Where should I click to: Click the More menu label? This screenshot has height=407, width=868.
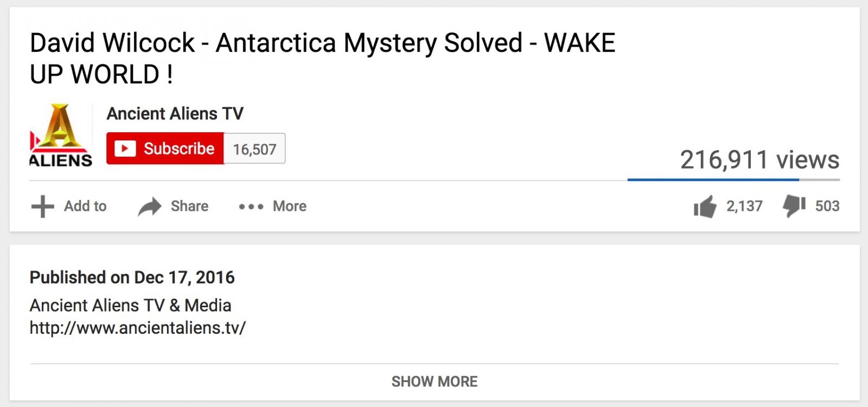[290, 206]
